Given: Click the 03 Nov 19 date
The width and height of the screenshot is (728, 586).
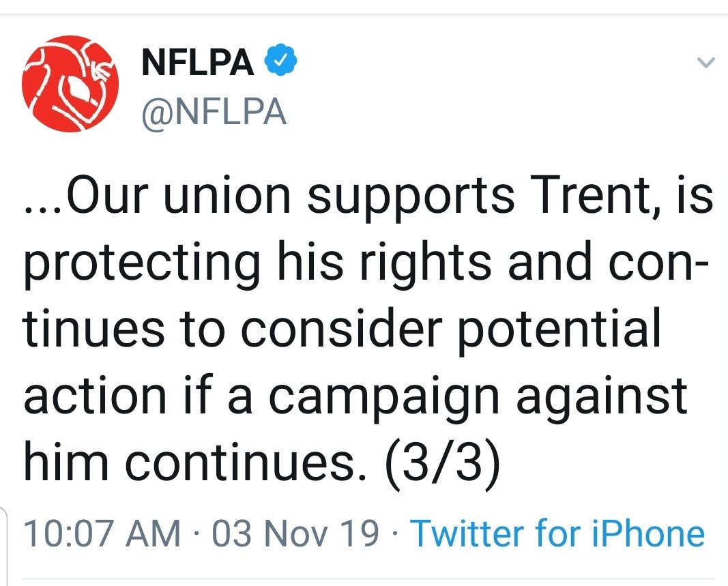Looking at the screenshot, I should (x=295, y=533).
